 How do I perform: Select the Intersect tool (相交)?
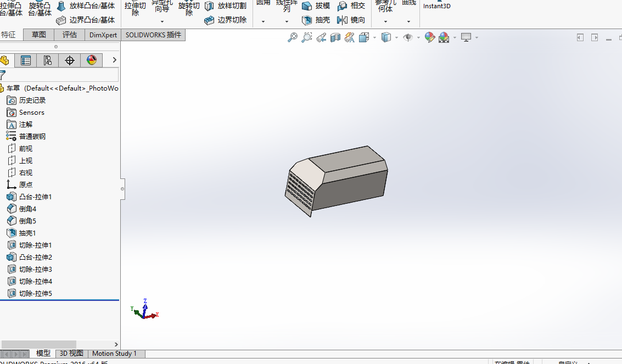[x=351, y=6]
